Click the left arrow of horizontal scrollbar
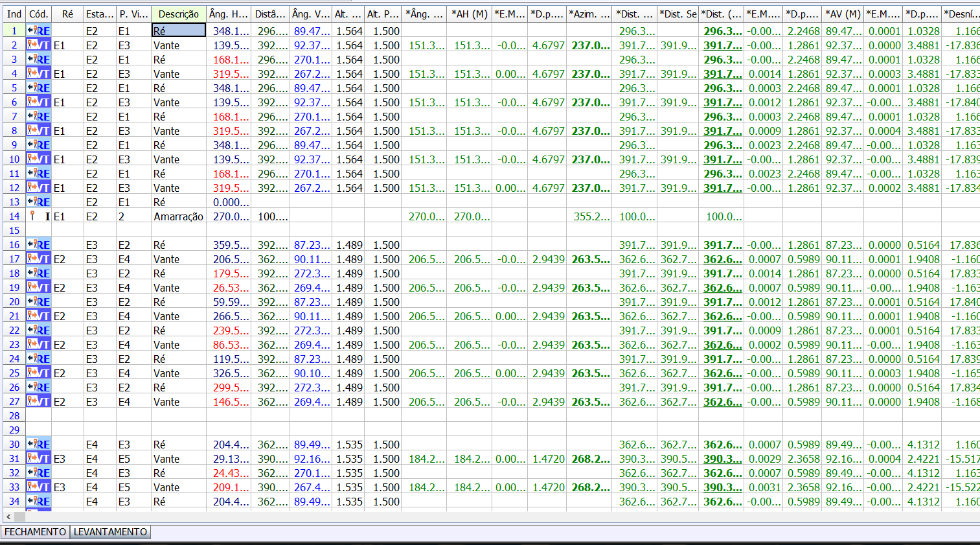Viewport: 980px width, 545px height. click(x=8, y=516)
